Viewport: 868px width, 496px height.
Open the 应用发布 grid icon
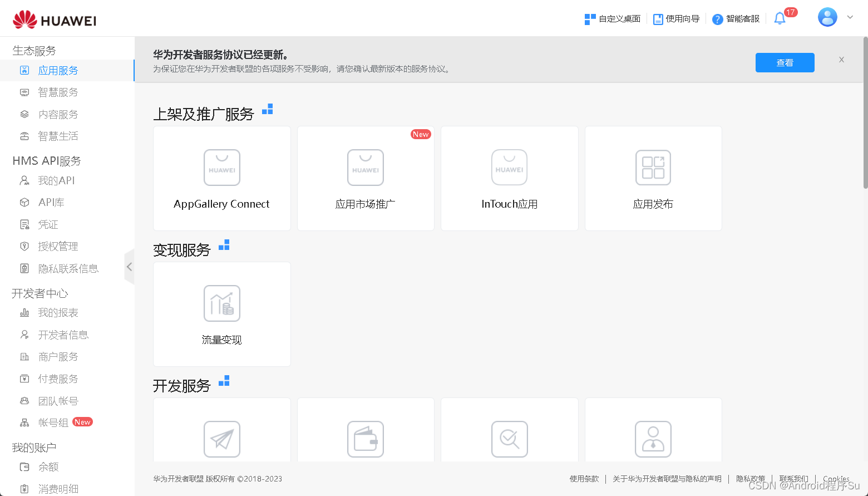653,168
